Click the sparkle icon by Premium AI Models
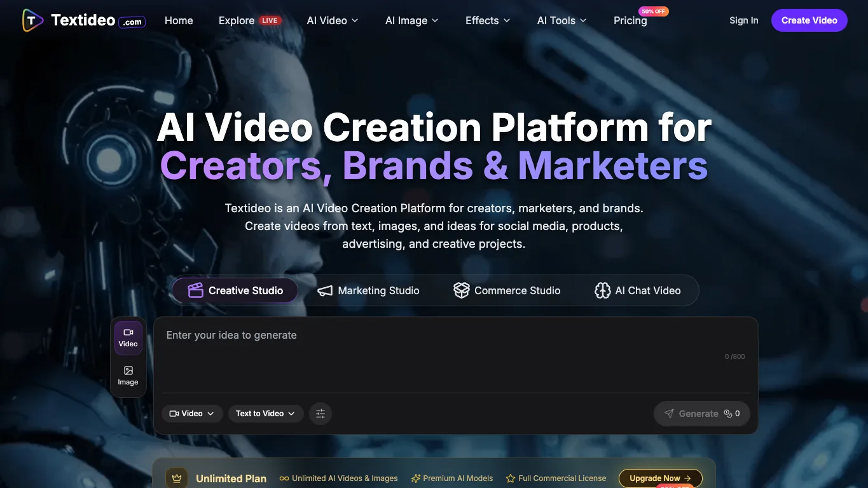868x488 pixels. tap(416, 478)
